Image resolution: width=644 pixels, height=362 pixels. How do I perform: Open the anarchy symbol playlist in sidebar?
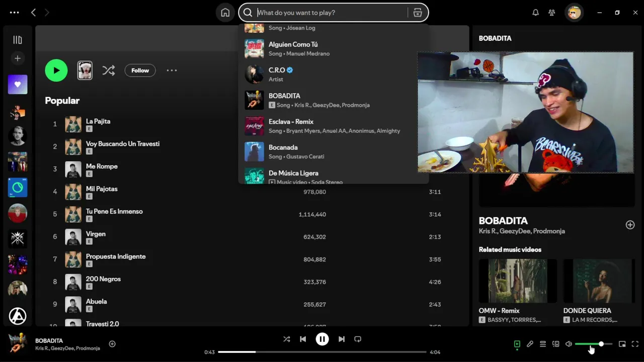click(x=18, y=316)
